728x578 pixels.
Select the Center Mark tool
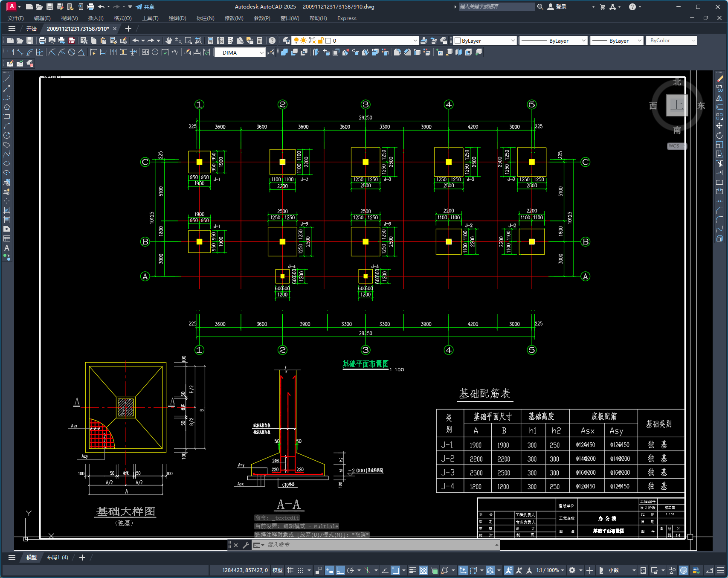tap(155, 52)
